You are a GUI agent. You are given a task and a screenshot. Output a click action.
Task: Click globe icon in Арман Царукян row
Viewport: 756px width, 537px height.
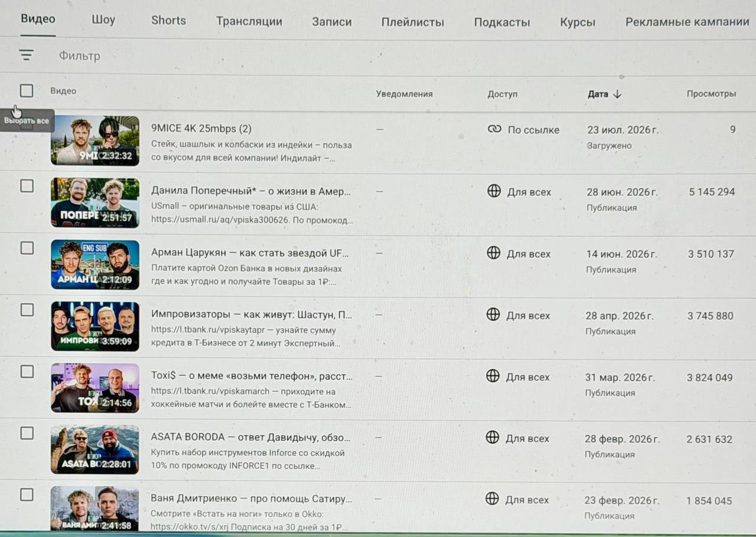click(493, 253)
